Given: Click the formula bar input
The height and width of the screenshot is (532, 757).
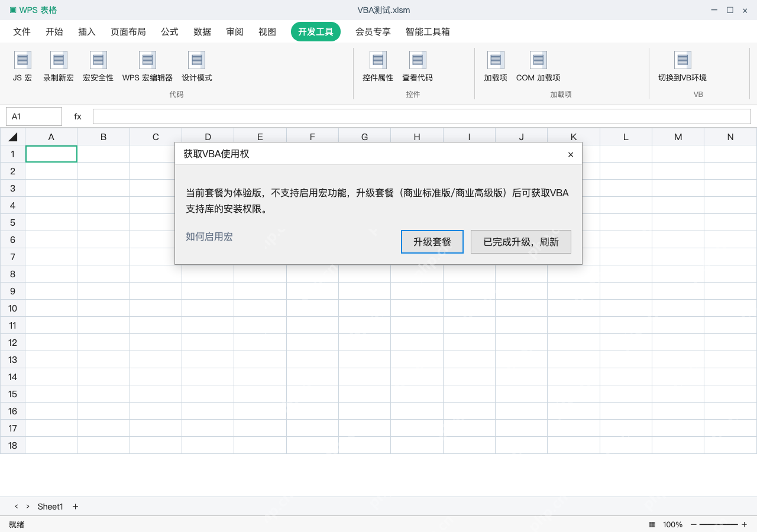Looking at the screenshot, I should 422,116.
